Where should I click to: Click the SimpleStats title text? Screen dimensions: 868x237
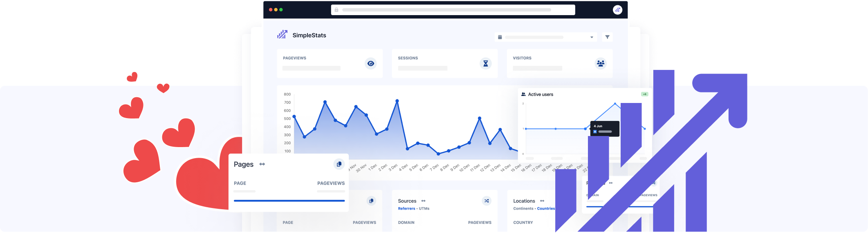click(x=309, y=36)
